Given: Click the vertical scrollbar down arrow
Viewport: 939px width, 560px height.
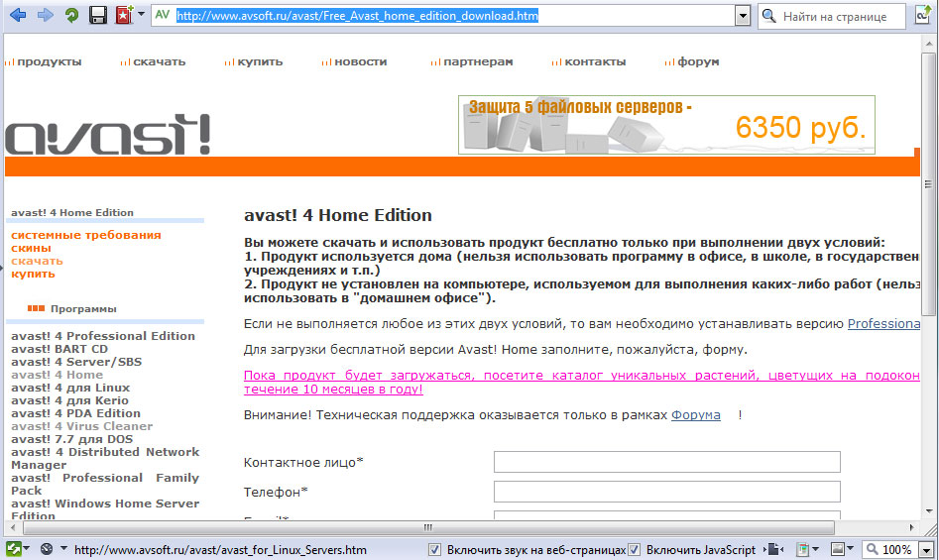Looking at the screenshot, I should [x=929, y=511].
